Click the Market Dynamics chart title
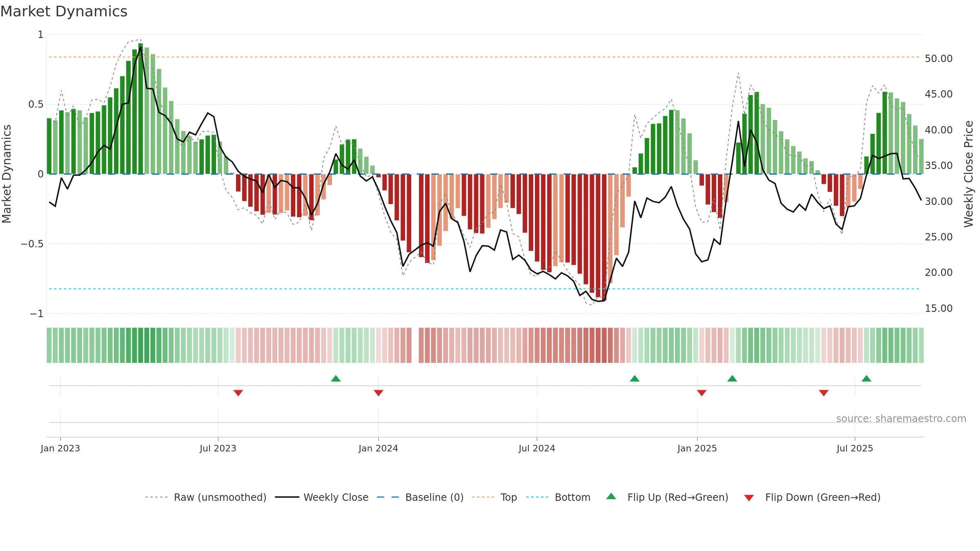 [64, 11]
